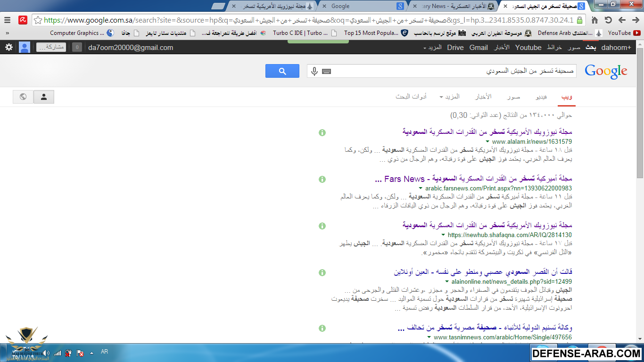Viewport: 644px width, 362px height.
Task: Open the Google account avatar icon
Action: point(25,47)
